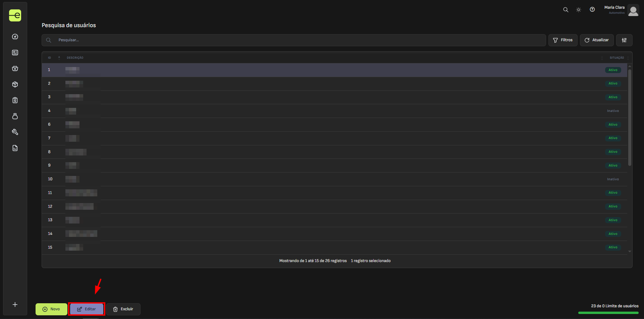Click the money bag sidebar icon
Screen dimensions: 644x319
(15, 116)
